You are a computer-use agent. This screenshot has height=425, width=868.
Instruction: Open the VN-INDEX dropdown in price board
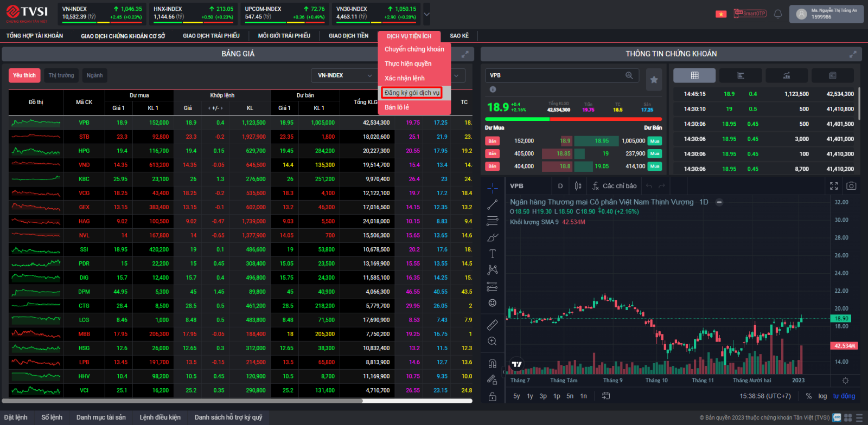pos(344,75)
